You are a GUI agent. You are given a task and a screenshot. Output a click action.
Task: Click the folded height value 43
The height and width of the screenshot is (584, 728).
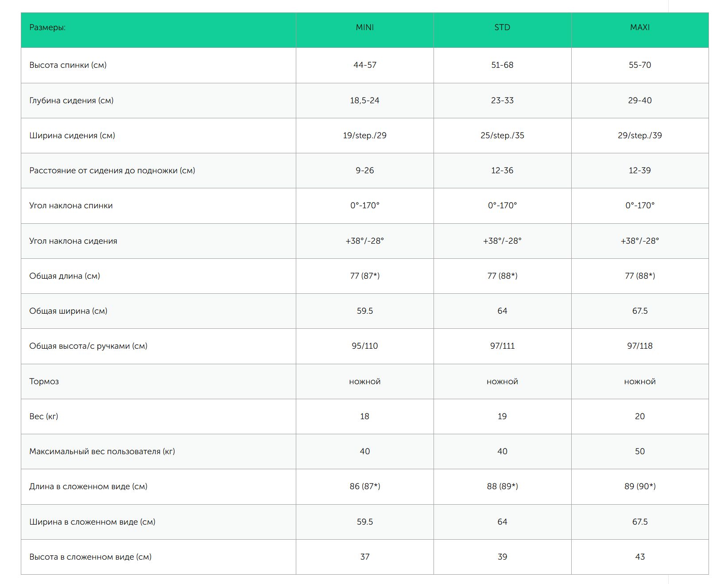(x=640, y=557)
